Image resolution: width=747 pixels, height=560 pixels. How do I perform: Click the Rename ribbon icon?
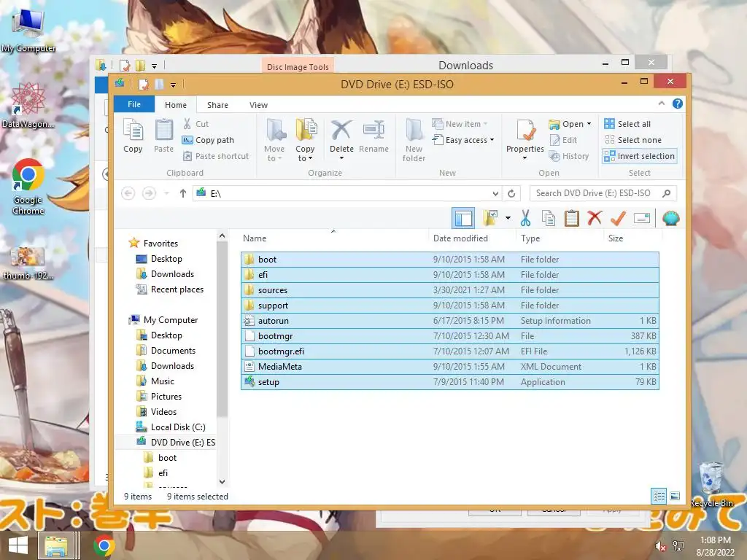374,136
